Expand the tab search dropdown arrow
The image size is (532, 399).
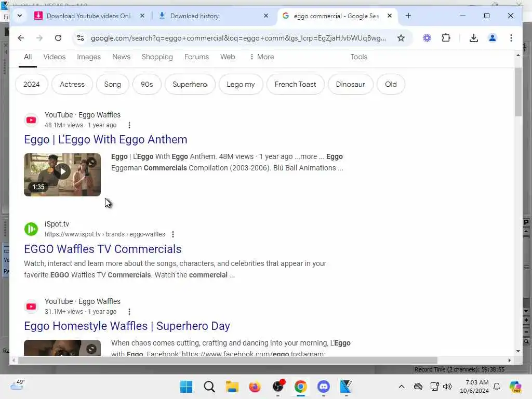pyautogui.click(x=20, y=16)
